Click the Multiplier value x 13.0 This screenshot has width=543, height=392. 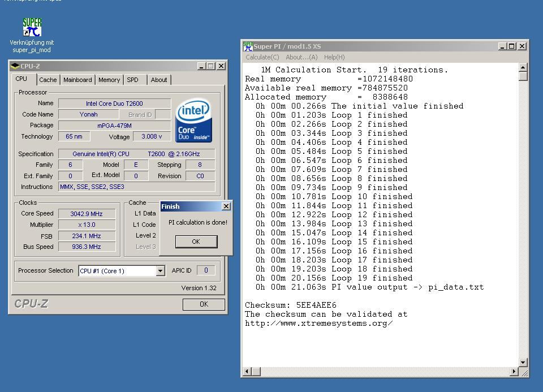click(x=87, y=225)
